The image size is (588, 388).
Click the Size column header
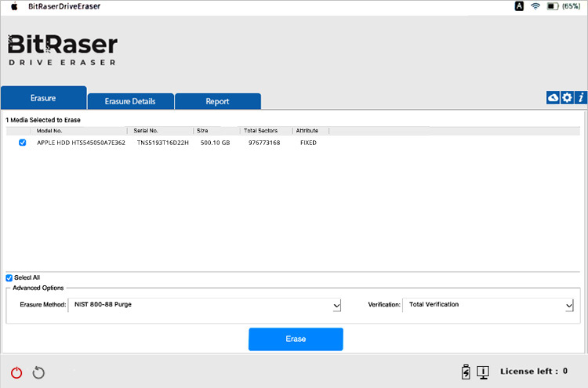(202, 130)
